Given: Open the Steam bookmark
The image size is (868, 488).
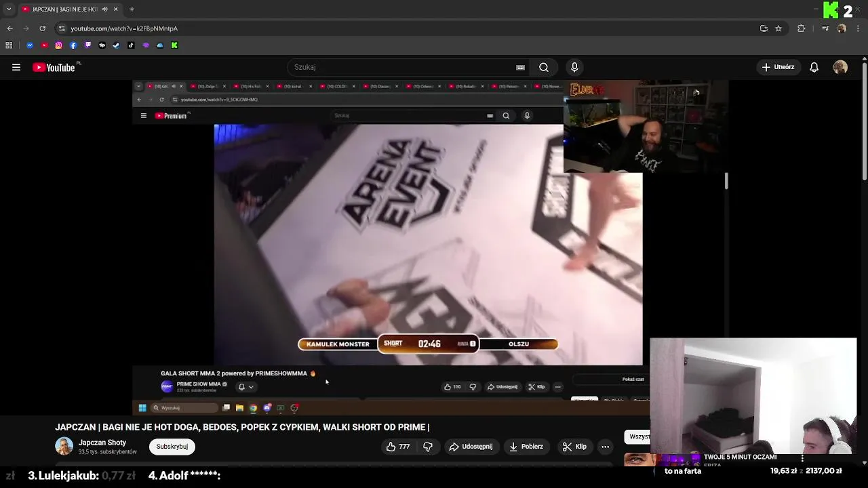Looking at the screenshot, I should 116,45.
